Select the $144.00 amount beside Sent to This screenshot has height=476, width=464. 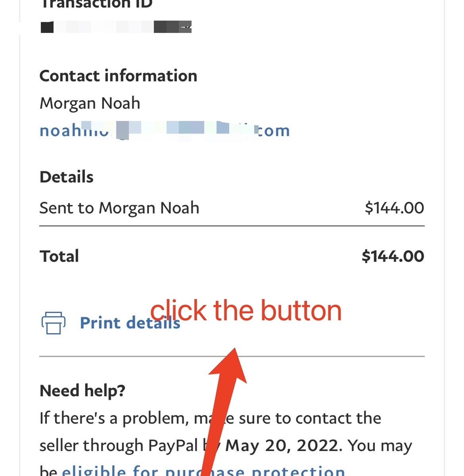[x=394, y=208]
